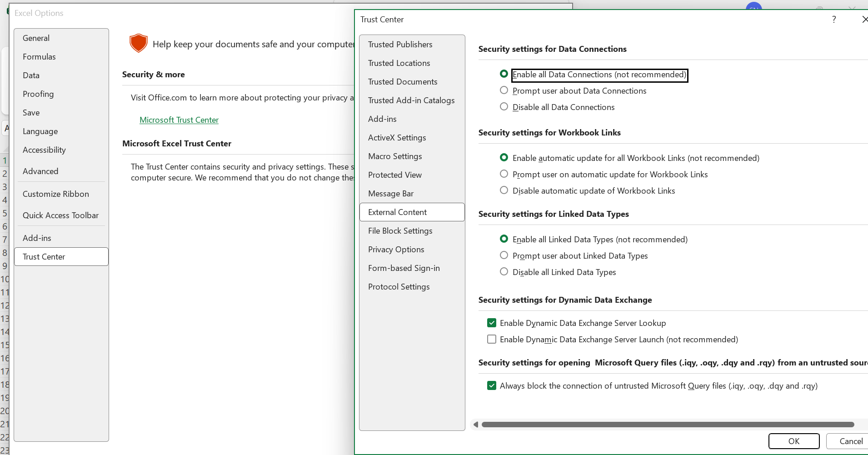This screenshot has height=455, width=868.
Task: Open Formulas in Excel Options
Action: [61, 57]
